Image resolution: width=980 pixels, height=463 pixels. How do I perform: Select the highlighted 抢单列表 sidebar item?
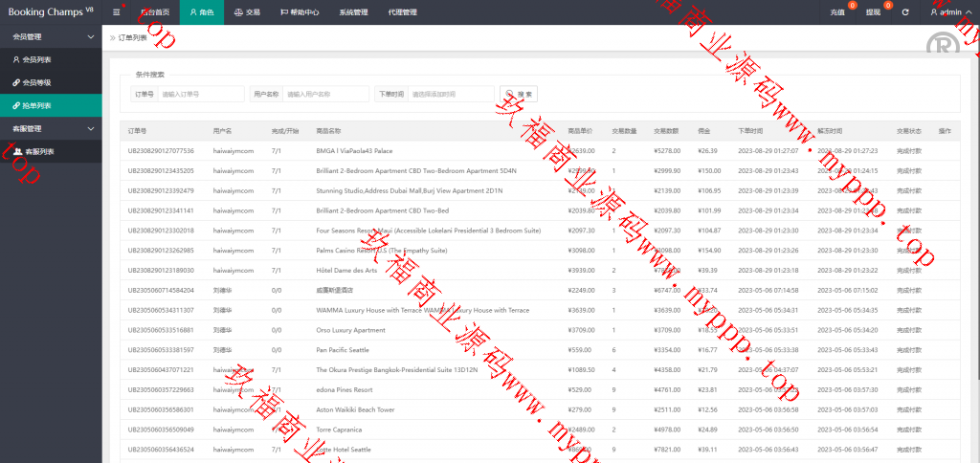pos(38,105)
